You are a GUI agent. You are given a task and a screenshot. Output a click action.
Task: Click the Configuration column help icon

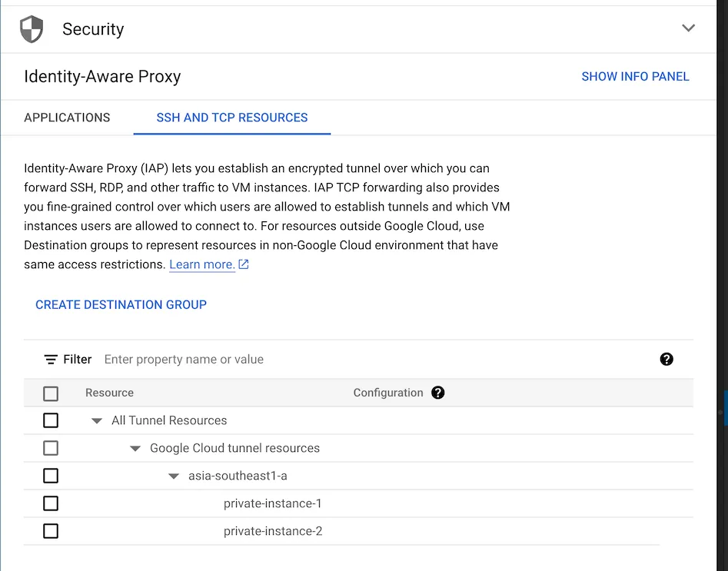click(437, 393)
